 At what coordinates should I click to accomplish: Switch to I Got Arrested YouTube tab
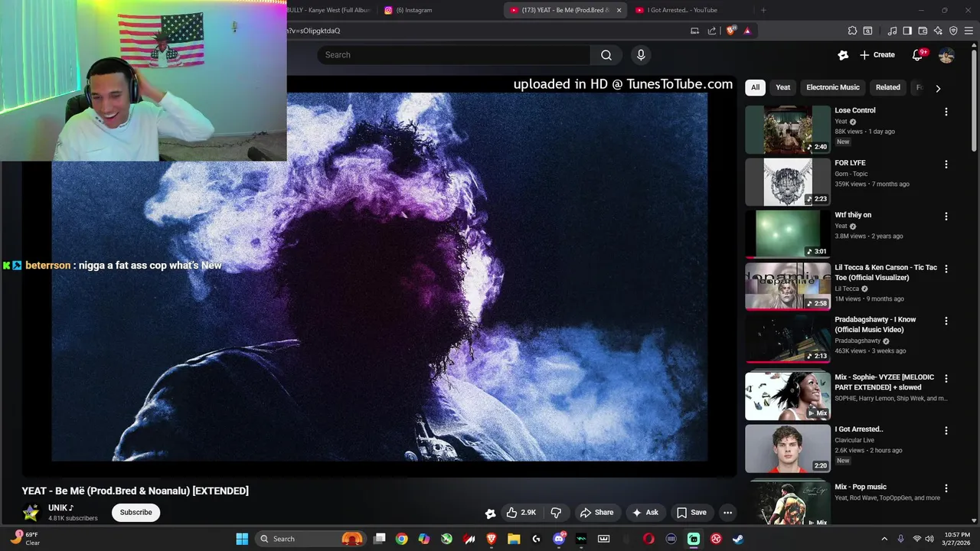[689, 10]
